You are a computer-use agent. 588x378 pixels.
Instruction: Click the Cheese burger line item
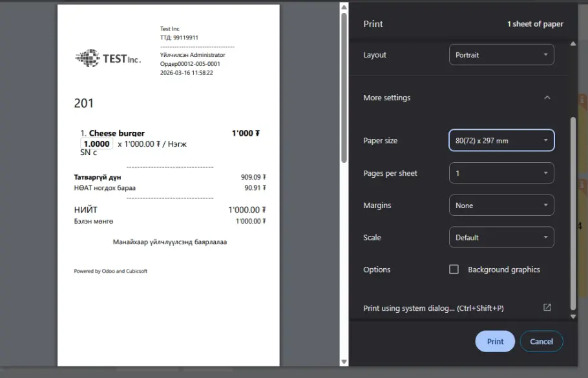[x=116, y=133]
